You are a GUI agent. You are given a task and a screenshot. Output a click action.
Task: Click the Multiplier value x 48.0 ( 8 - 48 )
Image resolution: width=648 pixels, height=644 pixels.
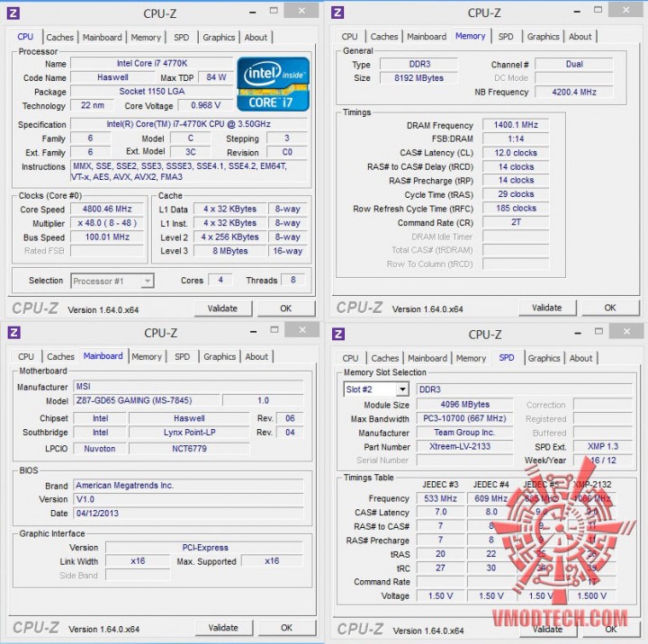point(107,223)
